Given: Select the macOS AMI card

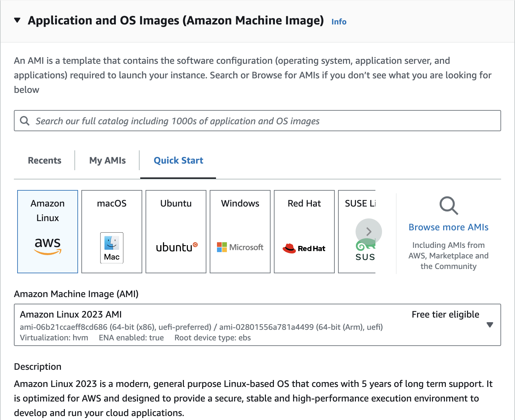Looking at the screenshot, I should coord(112,231).
